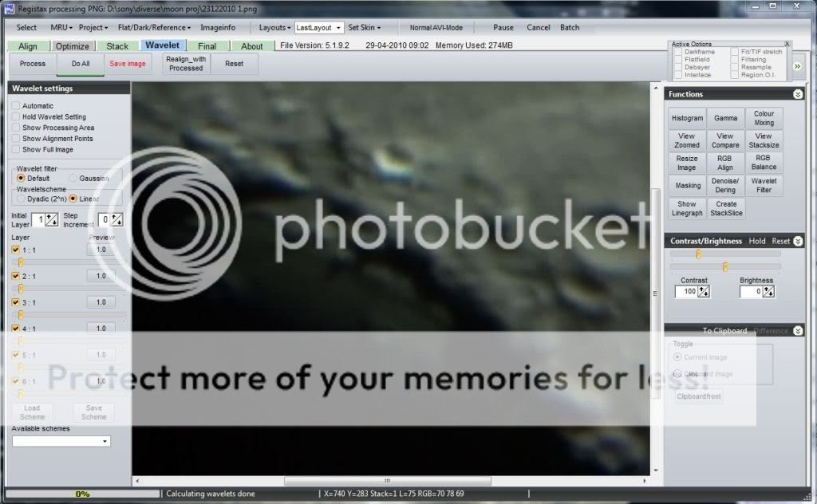Click Show Linegraph button

coord(687,208)
